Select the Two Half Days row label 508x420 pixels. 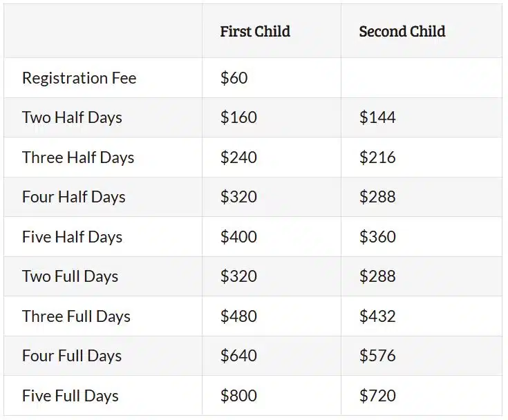click(x=72, y=117)
